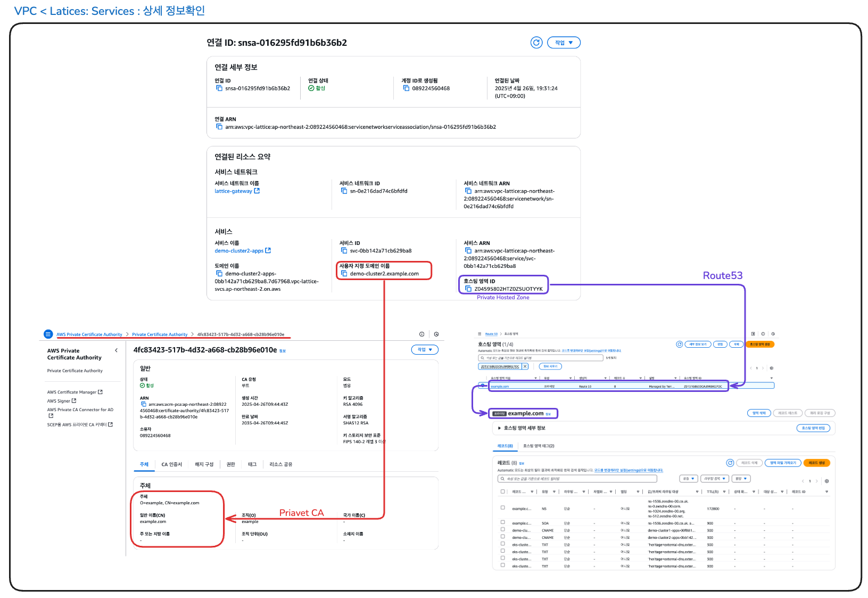Copy the vpc-lattice-svcs 도메인 이름 with copy icon
Screen dimensions: 868x598
[219, 273]
